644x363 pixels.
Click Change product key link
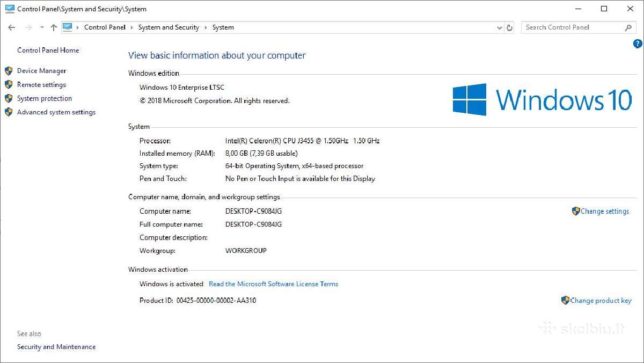tap(601, 301)
